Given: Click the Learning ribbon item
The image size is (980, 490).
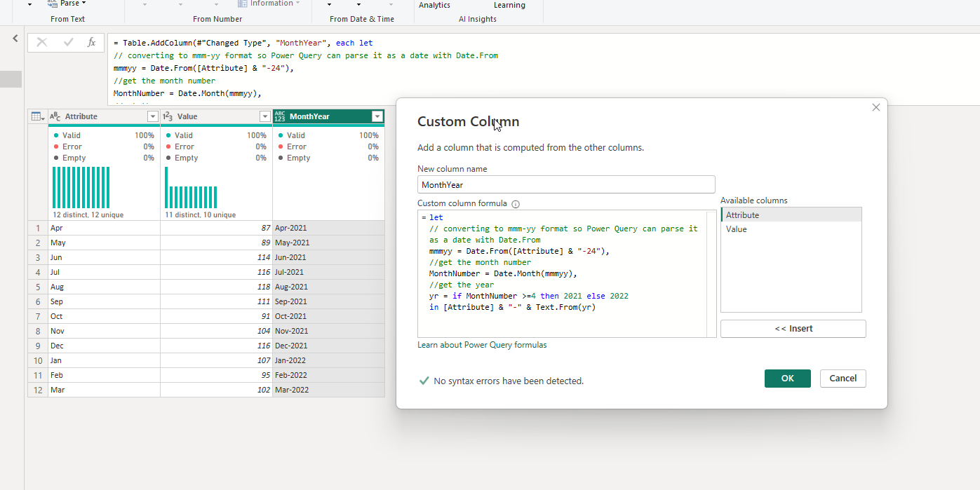Looking at the screenshot, I should tap(509, 5).
